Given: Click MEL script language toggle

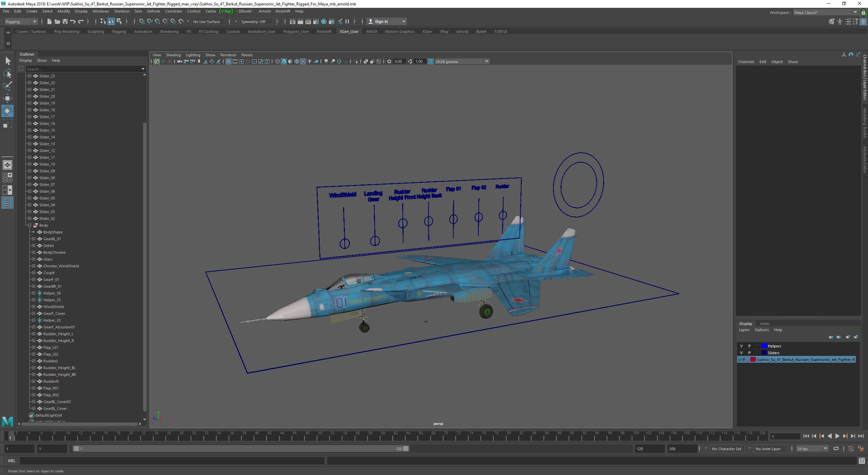Looking at the screenshot, I should coord(12,461).
